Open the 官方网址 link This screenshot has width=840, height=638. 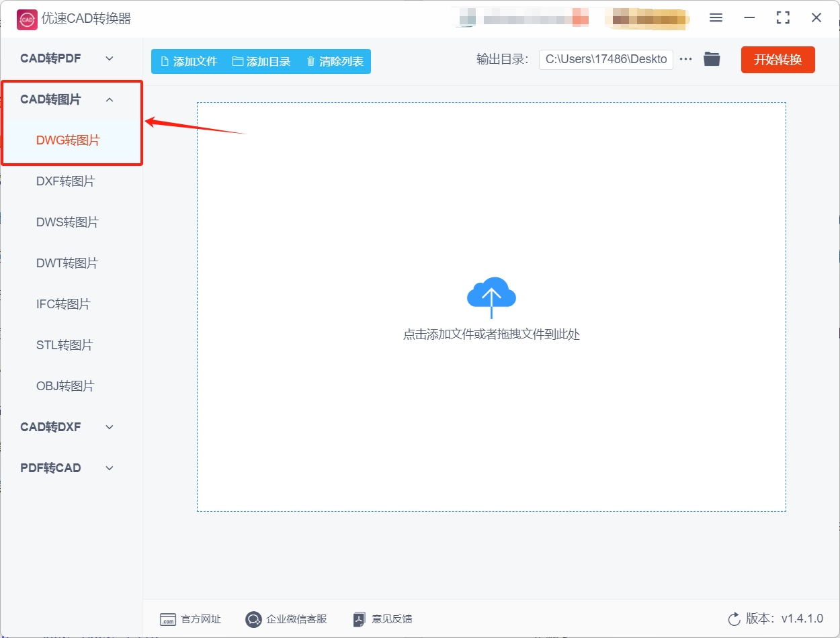pos(201,619)
